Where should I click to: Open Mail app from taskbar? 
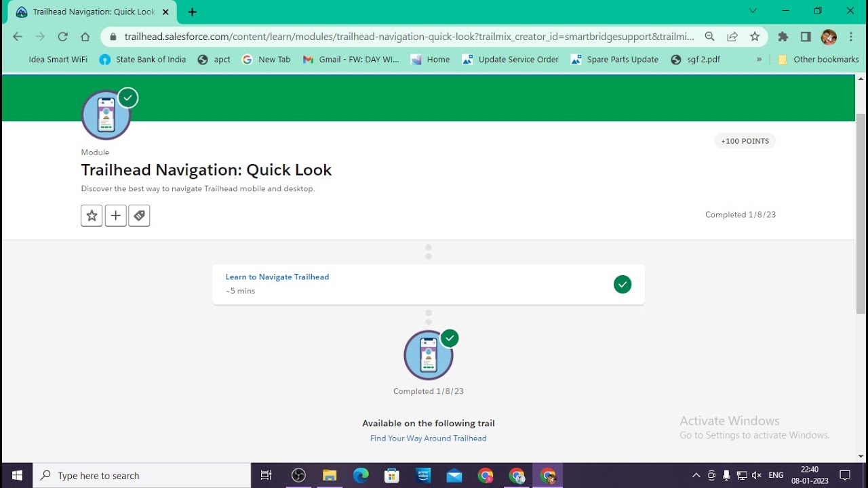pyautogui.click(x=454, y=476)
